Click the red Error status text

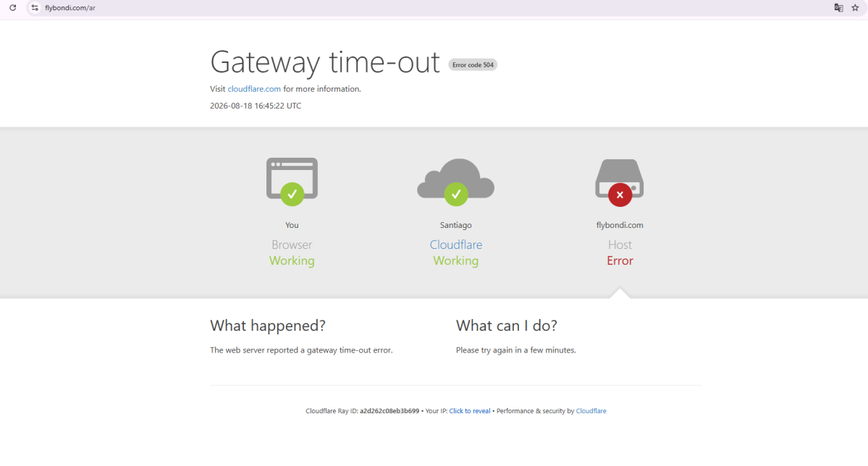620,260
